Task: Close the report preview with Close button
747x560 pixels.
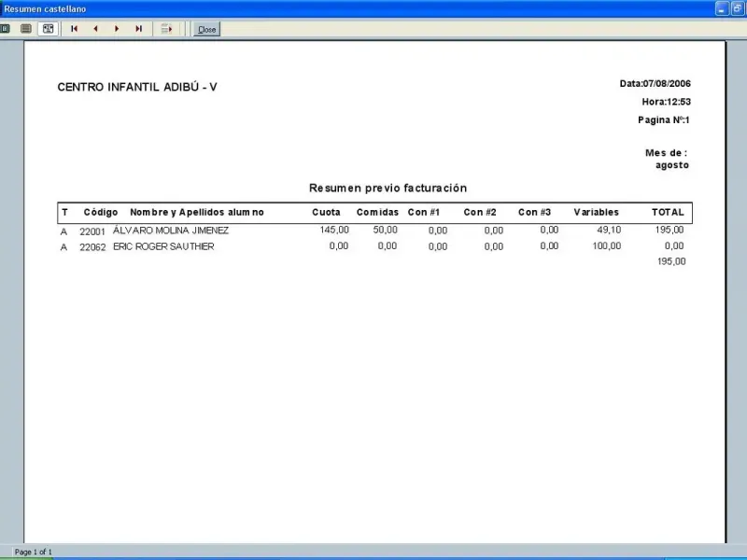Action: [206, 30]
